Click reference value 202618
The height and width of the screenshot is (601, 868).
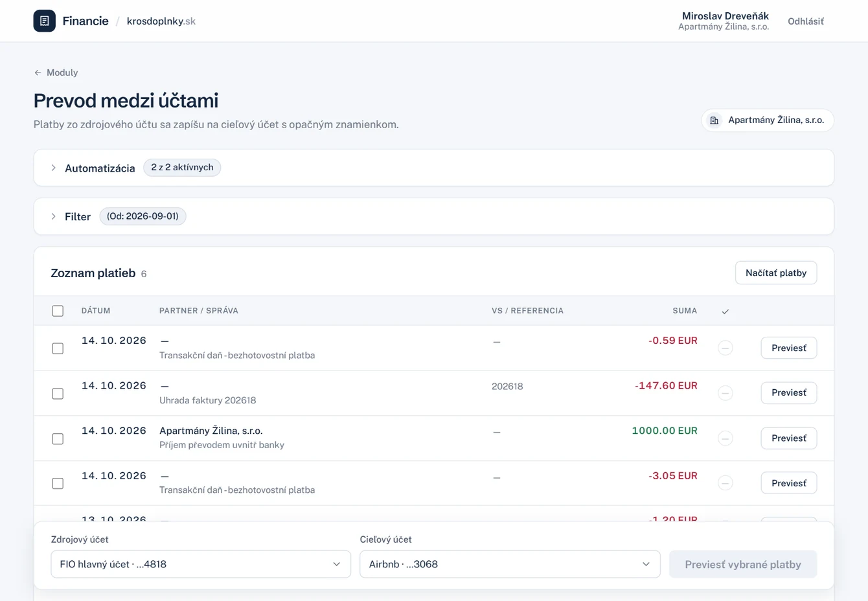[507, 386]
